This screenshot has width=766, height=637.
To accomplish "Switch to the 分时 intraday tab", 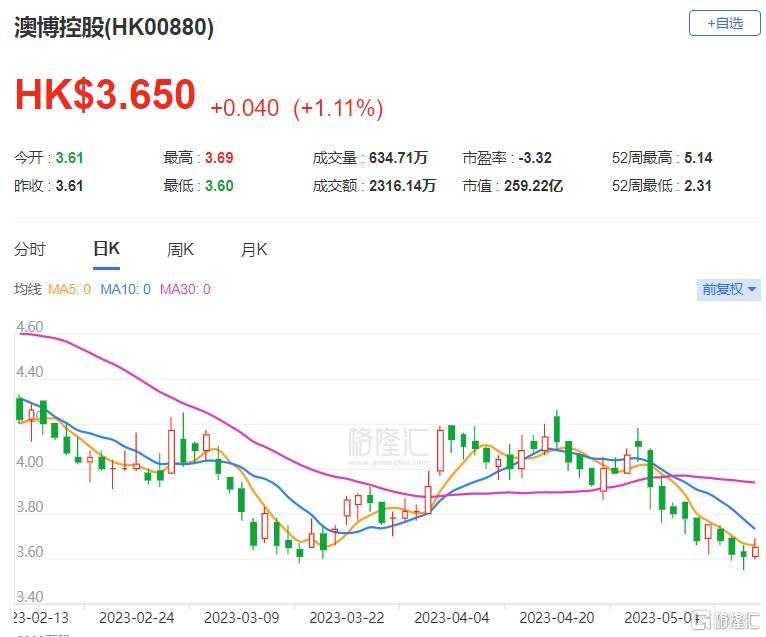I will 30,250.
